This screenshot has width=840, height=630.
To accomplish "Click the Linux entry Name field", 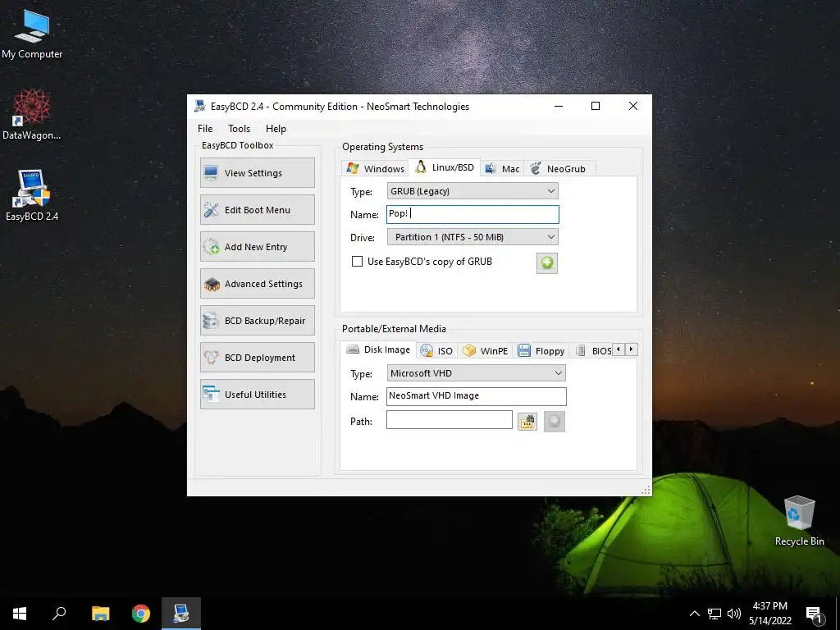I will click(472, 214).
